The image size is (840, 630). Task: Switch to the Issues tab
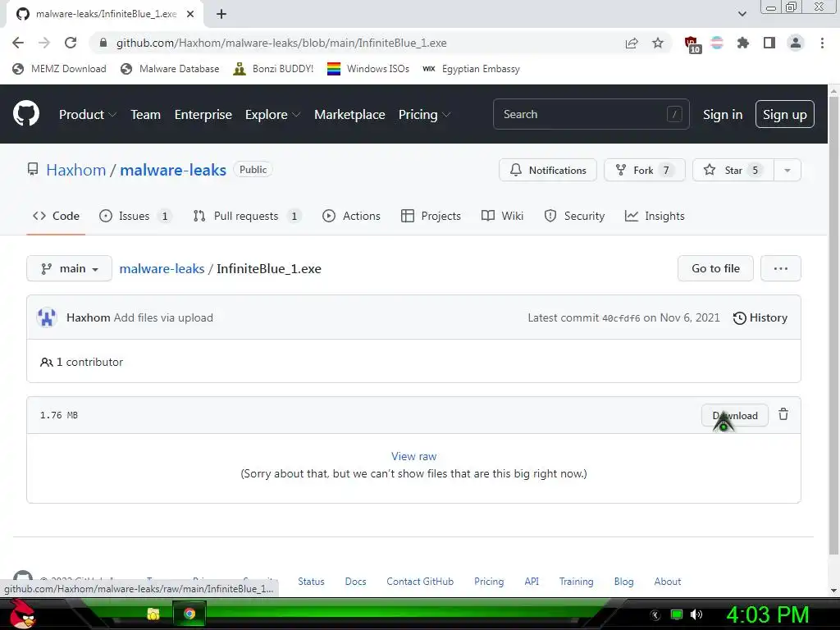(135, 216)
